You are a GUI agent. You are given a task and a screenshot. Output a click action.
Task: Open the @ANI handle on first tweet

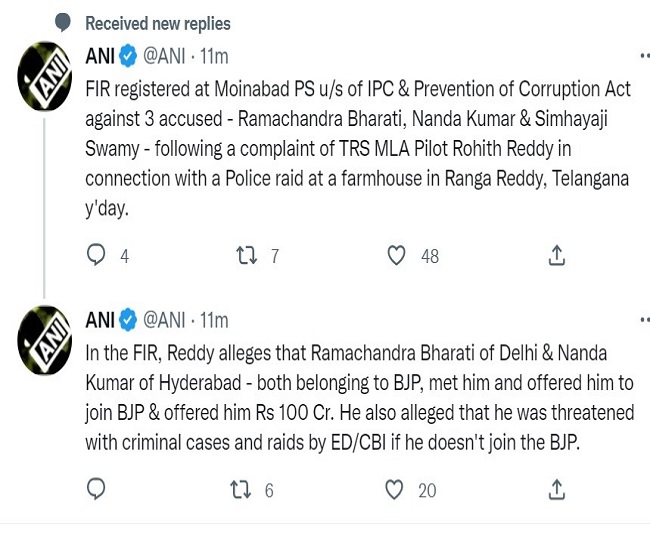point(167,54)
